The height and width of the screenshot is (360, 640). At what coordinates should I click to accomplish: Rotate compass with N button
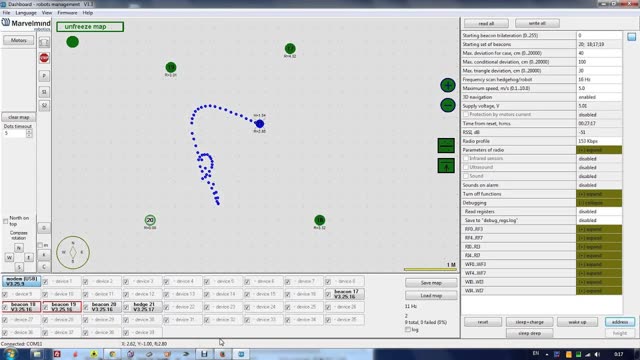pos(19,248)
